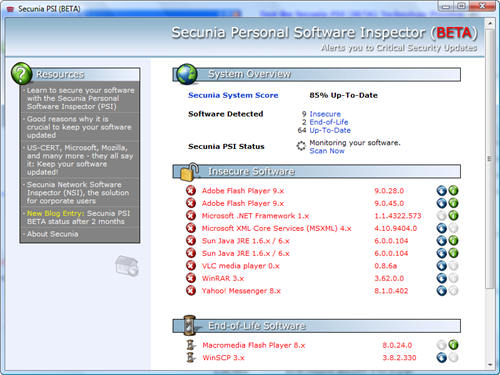Open green info icon for .NET Framework 1.x
Viewport: 500px width, 375px height.
coord(453,216)
